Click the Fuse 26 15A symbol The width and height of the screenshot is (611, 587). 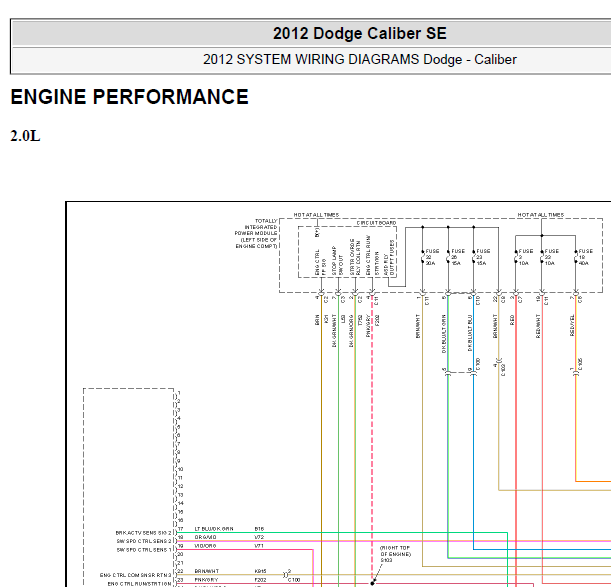(x=448, y=257)
